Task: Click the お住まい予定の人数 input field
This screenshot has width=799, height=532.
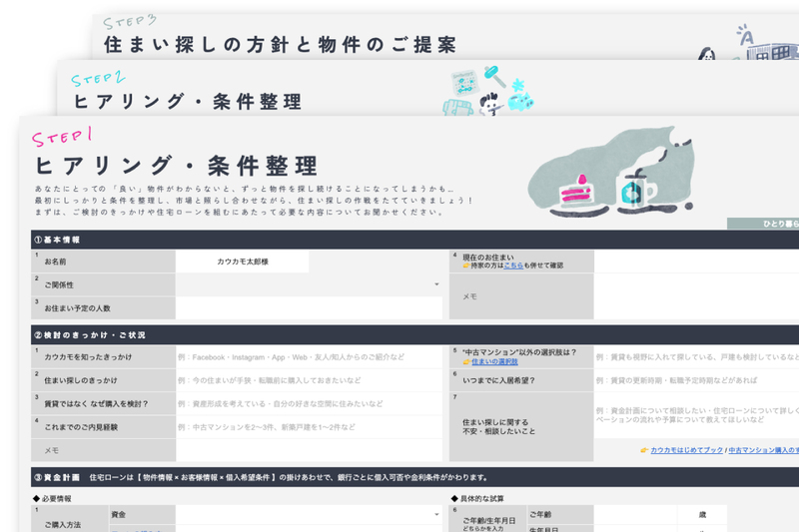Action: (x=309, y=308)
